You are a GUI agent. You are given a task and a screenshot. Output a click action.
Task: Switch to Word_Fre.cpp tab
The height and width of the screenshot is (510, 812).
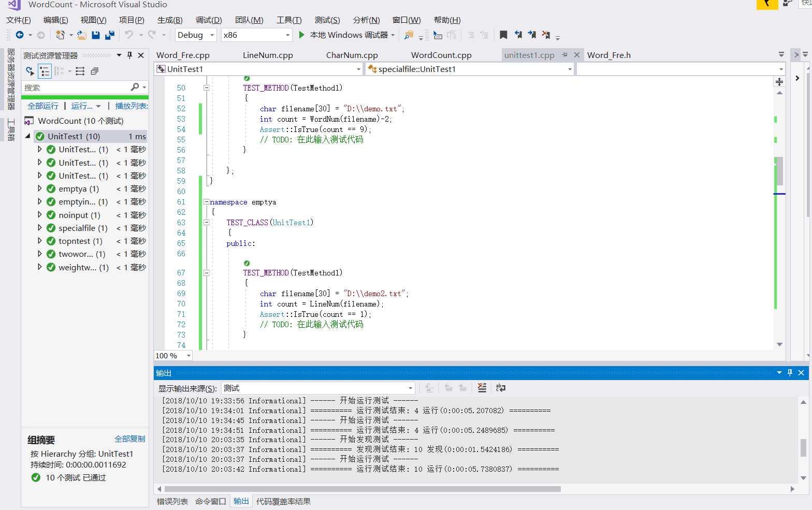click(x=183, y=55)
